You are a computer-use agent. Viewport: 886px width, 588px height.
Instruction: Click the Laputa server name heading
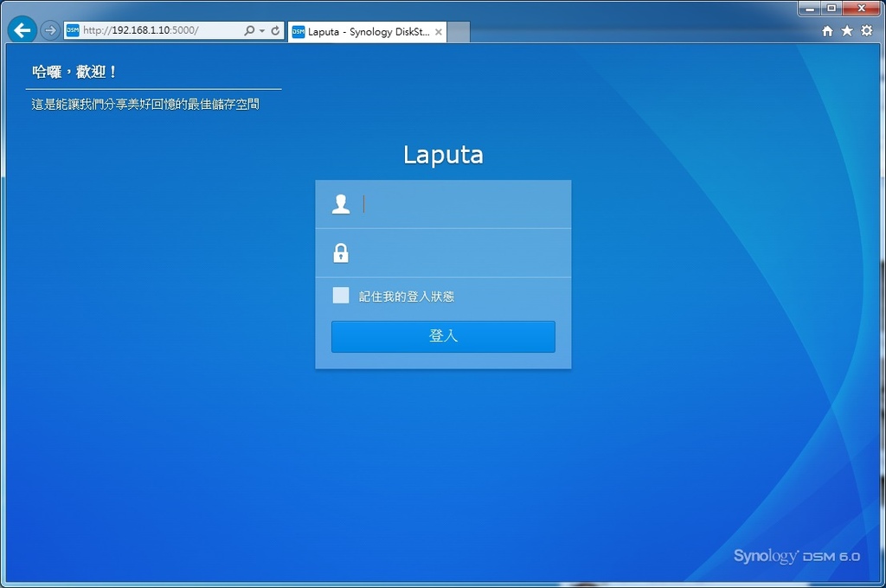(x=443, y=155)
